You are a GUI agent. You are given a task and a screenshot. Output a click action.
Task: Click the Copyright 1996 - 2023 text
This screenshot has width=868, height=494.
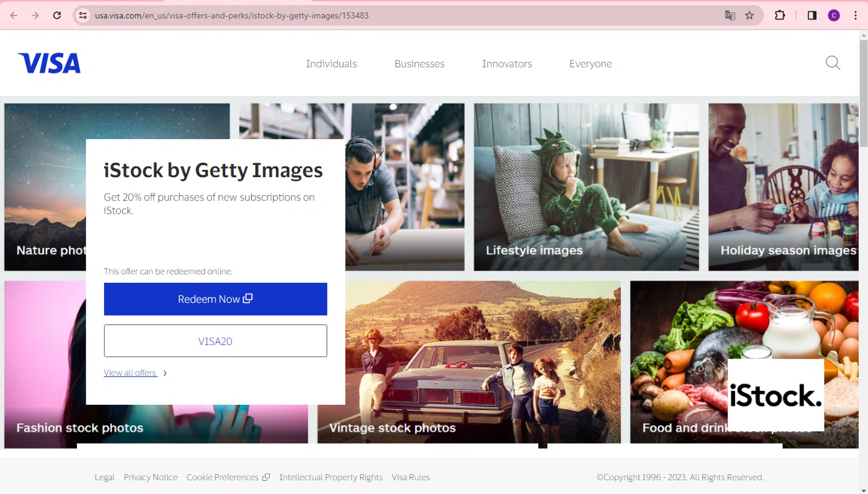(x=680, y=477)
